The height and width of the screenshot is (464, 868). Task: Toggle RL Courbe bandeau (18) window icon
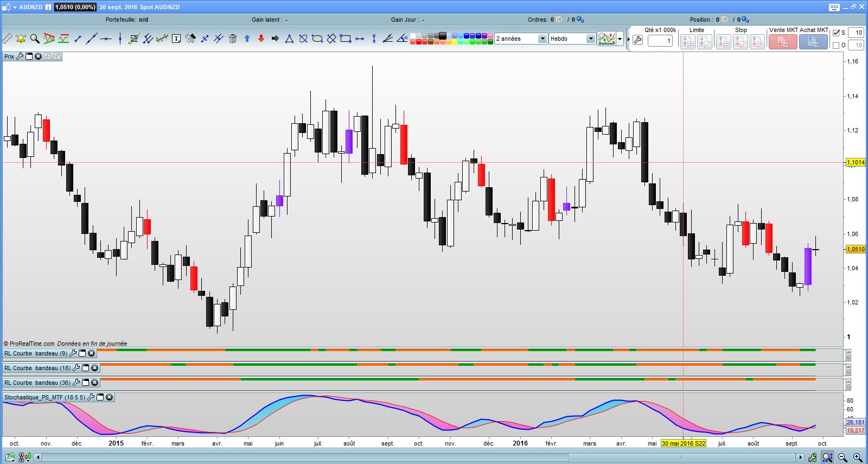pyautogui.click(x=86, y=368)
